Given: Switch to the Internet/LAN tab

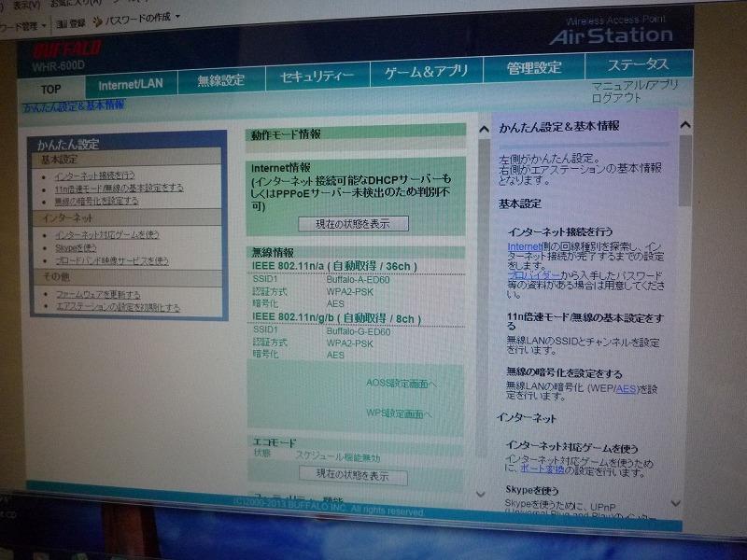Looking at the screenshot, I should pos(131,84).
